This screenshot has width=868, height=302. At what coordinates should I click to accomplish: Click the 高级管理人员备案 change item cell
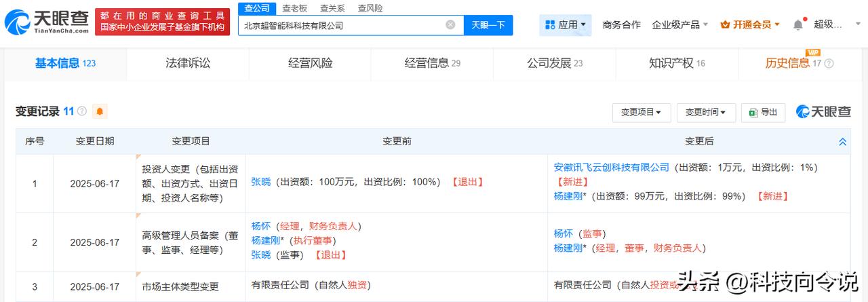(191, 242)
